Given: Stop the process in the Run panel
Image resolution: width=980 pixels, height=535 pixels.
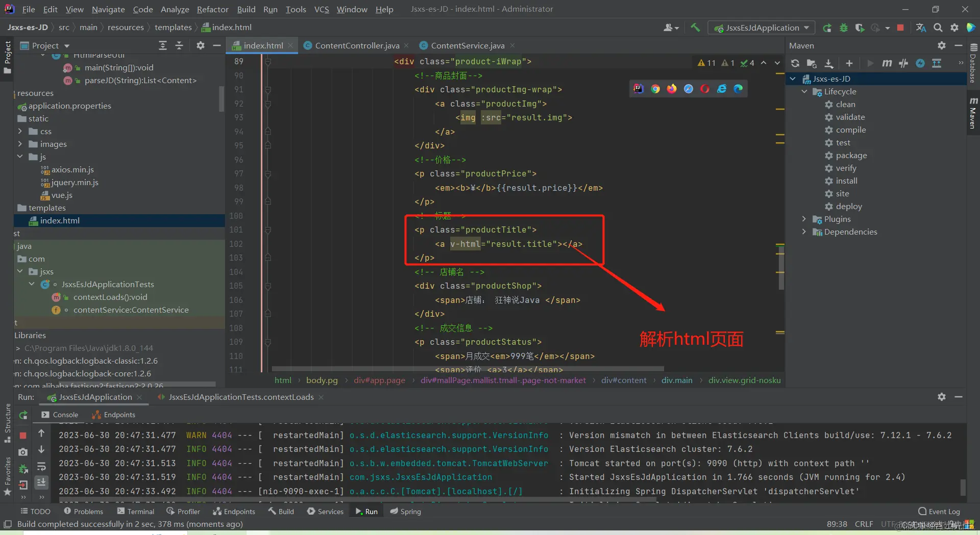Looking at the screenshot, I should point(23,435).
